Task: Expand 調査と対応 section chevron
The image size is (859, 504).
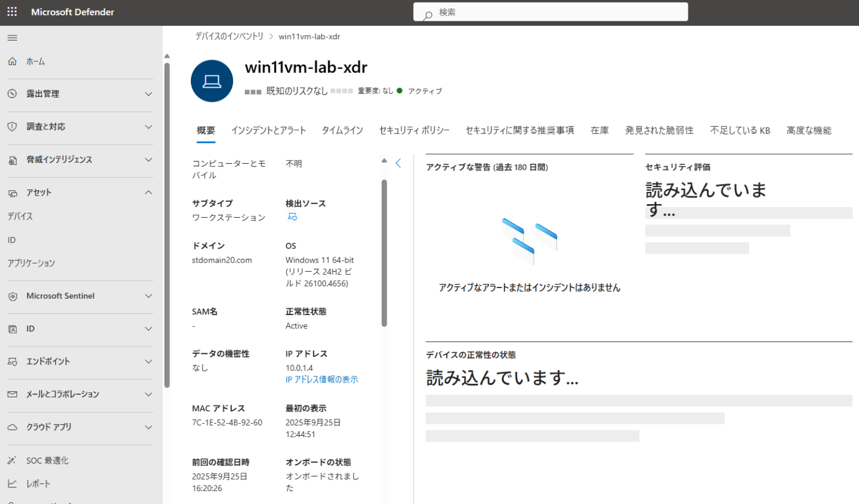Action: (148, 126)
